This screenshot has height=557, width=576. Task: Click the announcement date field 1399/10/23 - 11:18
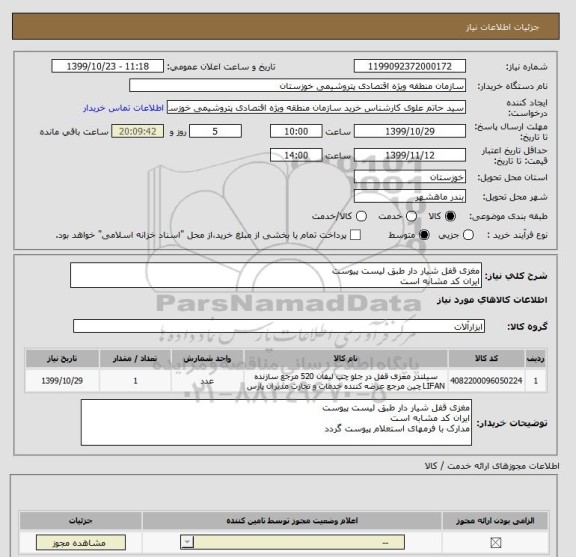pyautogui.click(x=108, y=67)
